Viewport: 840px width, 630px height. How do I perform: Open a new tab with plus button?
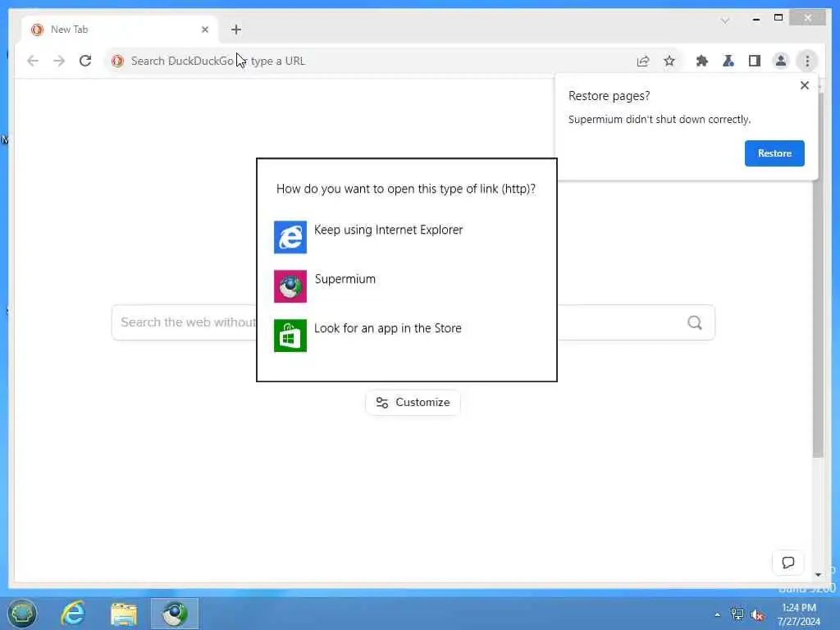[236, 30]
